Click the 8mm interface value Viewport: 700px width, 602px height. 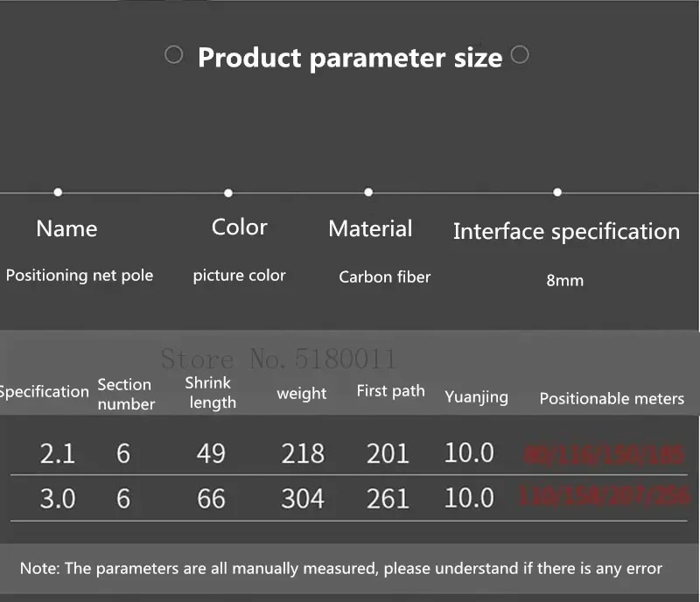[x=564, y=281]
